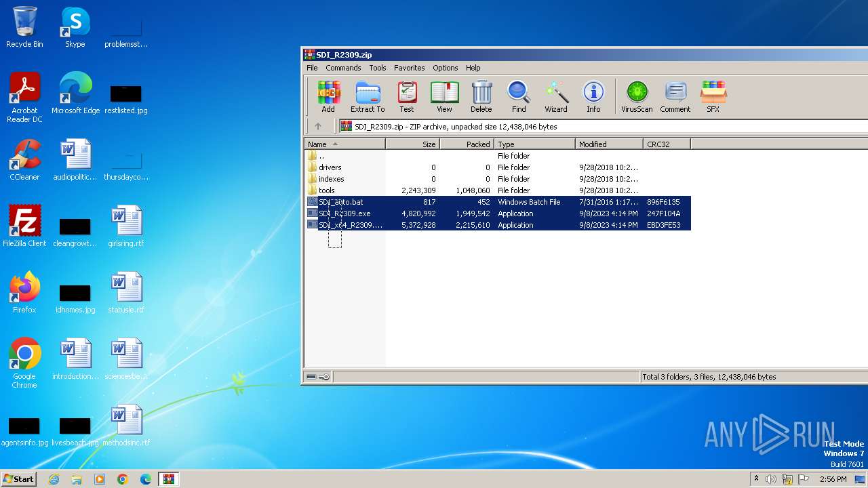Open the Wizard tool
The width and height of the screenshot is (868, 488).
click(x=556, y=96)
